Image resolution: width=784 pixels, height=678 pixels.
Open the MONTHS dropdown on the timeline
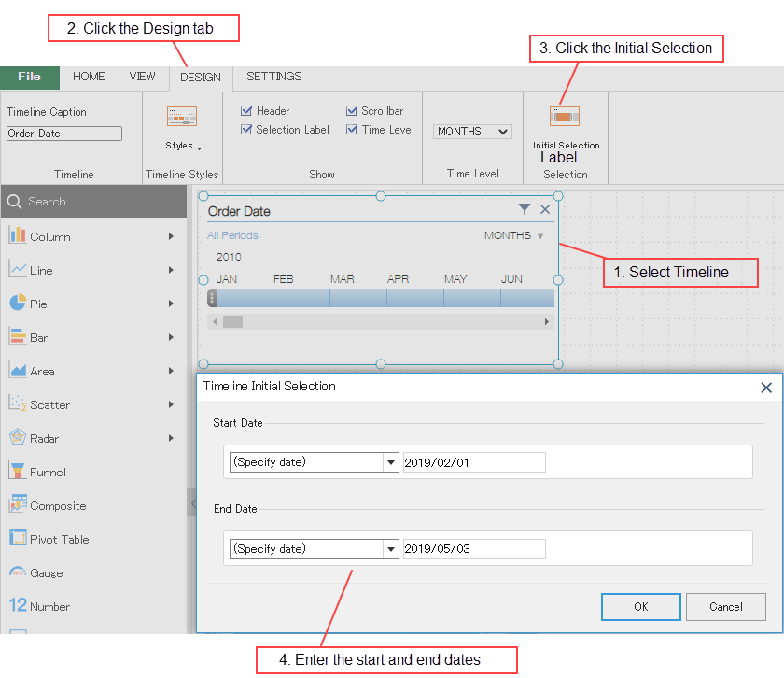pyautogui.click(x=540, y=236)
